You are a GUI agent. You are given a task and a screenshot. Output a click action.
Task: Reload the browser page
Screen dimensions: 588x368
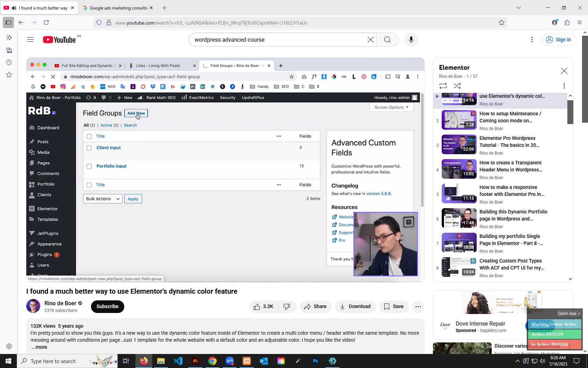click(46, 23)
